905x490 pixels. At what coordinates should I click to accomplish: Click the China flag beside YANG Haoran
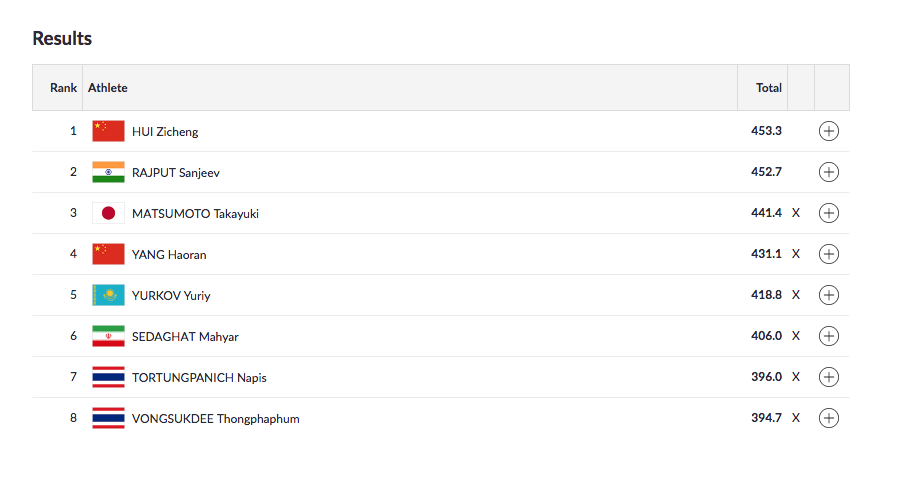[108, 254]
